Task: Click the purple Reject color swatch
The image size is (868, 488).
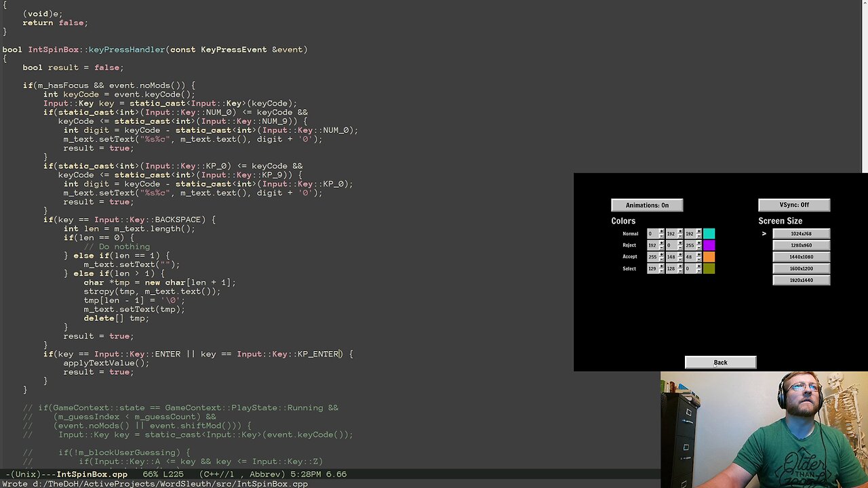Action: tap(709, 245)
